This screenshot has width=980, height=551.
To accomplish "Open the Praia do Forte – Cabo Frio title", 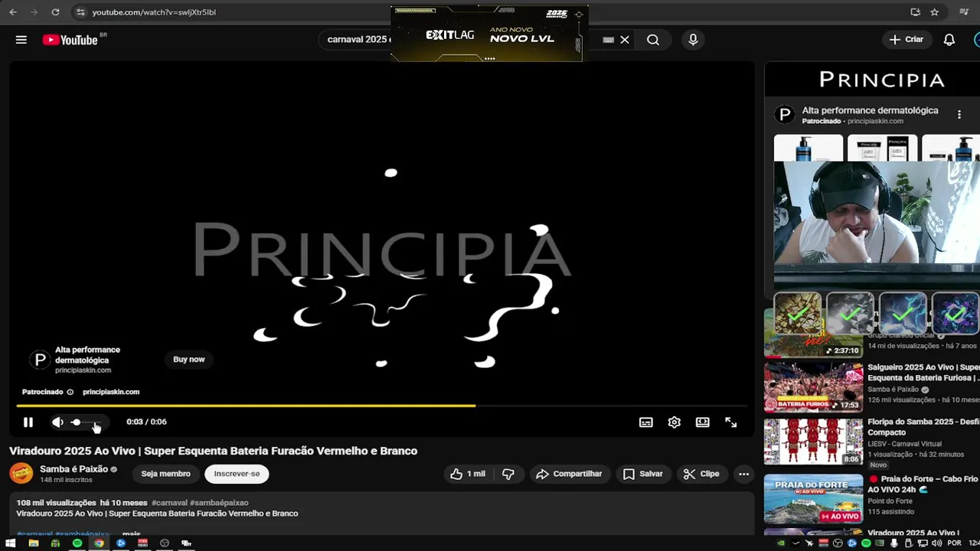I will pos(923,484).
